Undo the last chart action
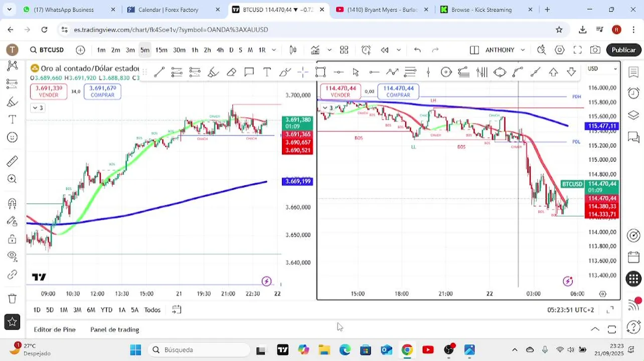This screenshot has height=361, width=644. pyautogui.click(x=417, y=50)
